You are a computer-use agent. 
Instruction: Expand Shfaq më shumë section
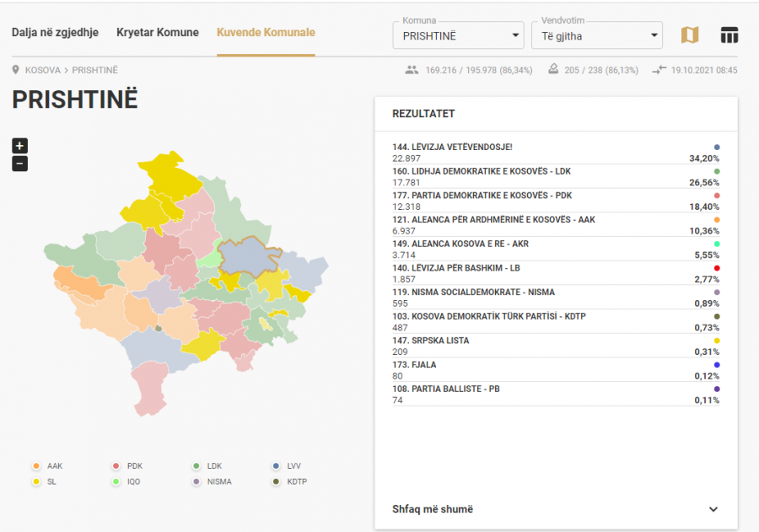coord(557,509)
